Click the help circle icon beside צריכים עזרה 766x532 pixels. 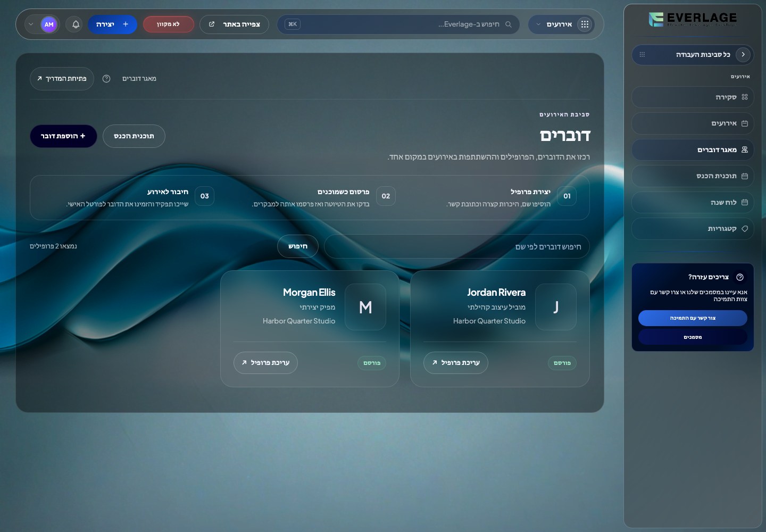[x=740, y=277]
